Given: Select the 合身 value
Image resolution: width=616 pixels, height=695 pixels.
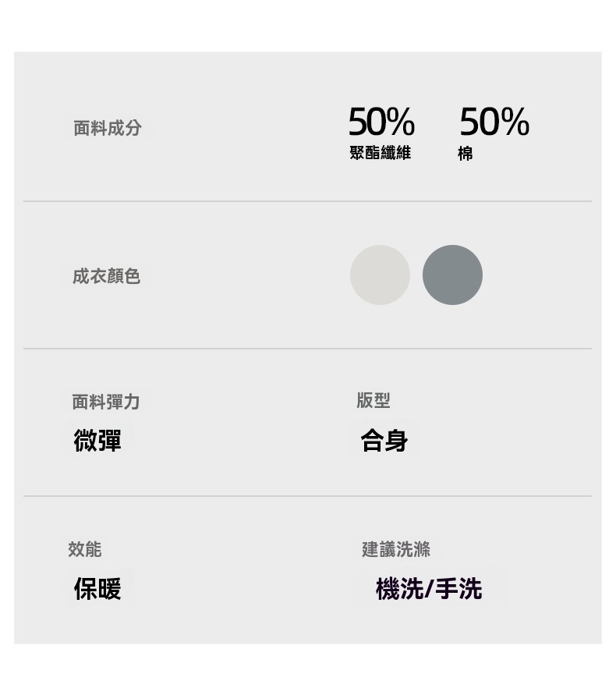Looking at the screenshot, I should click(x=384, y=441).
